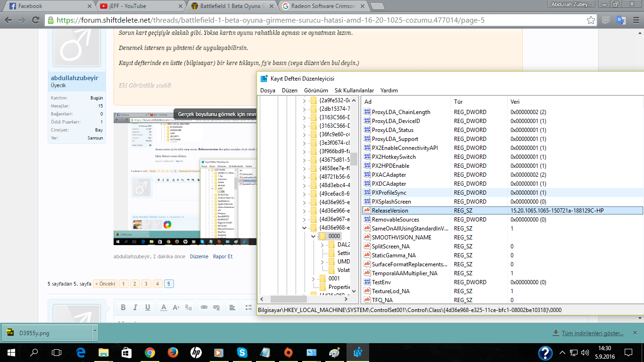Go back in browser history
This screenshot has width=644, height=362.
pos(8,20)
